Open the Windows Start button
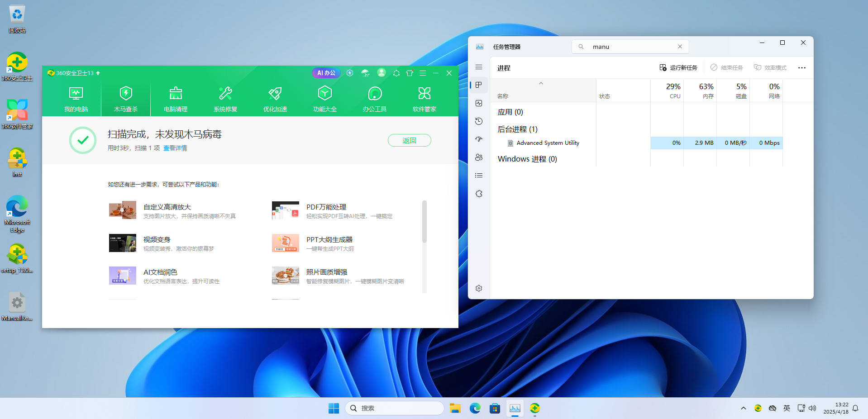This screenshot has width=868, height=419. click(x=334, y=408)
